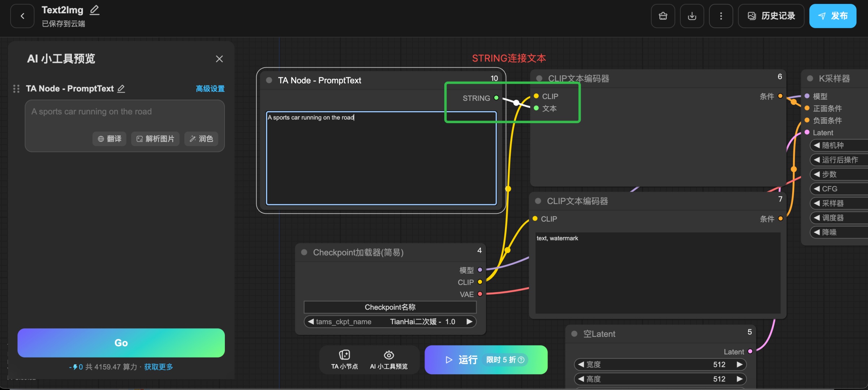
Task: Open the 调度器 selector in K采样器
Action: coord(838,218)
